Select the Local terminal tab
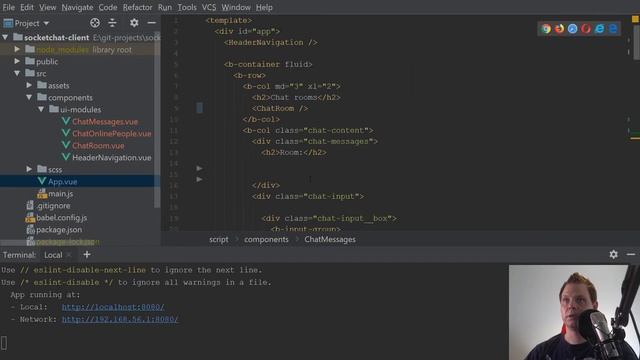The image size is (640, 360). click(x=53, y=255)
